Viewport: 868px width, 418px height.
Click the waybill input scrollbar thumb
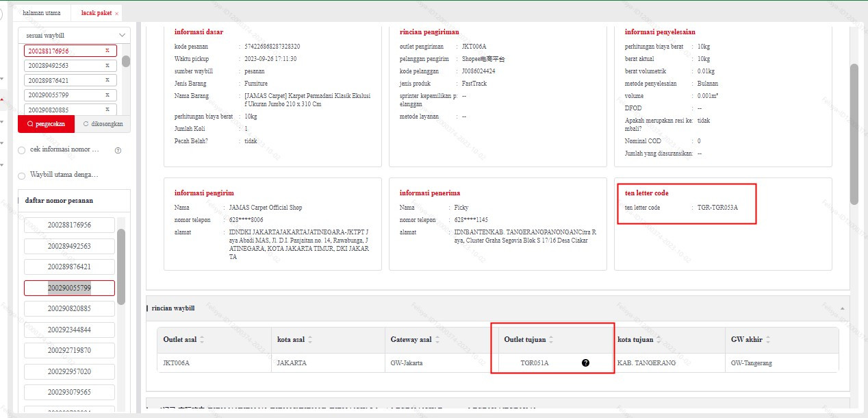126,61
